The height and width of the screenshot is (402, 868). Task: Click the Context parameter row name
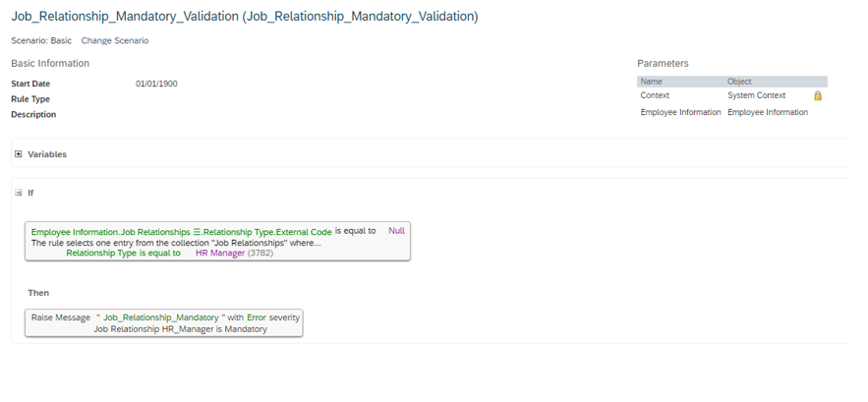click(x=655, y=95)
